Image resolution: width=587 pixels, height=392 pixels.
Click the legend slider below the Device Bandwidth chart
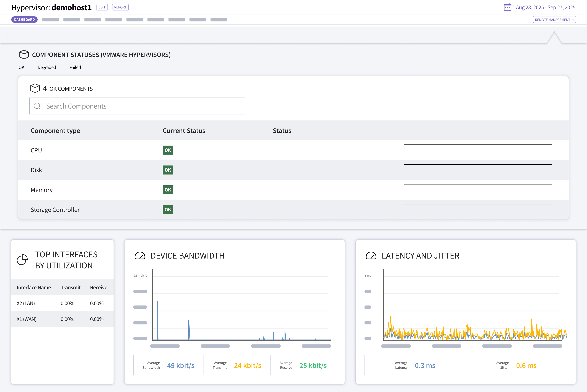click(x=165, y=346)
